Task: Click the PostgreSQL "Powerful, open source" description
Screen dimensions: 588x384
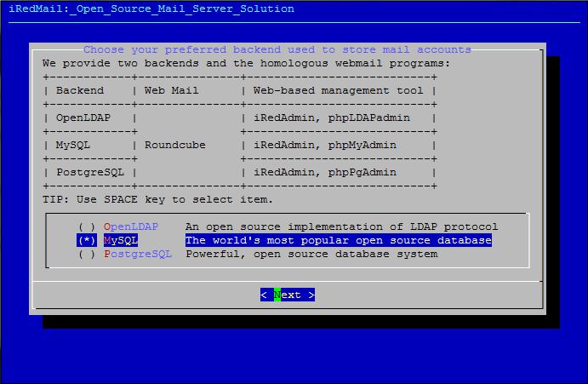Action: pyautogui.click(x=311, y=255)
